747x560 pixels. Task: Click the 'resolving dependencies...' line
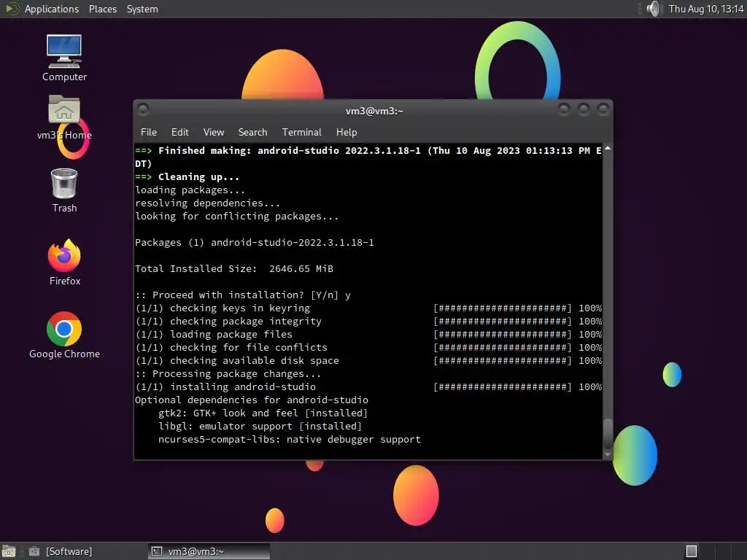coord(207,203)
